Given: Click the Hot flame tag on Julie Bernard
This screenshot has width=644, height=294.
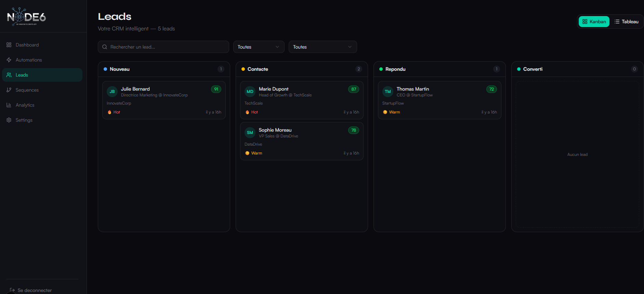Looking at the screenshot, I should point(114,112).
